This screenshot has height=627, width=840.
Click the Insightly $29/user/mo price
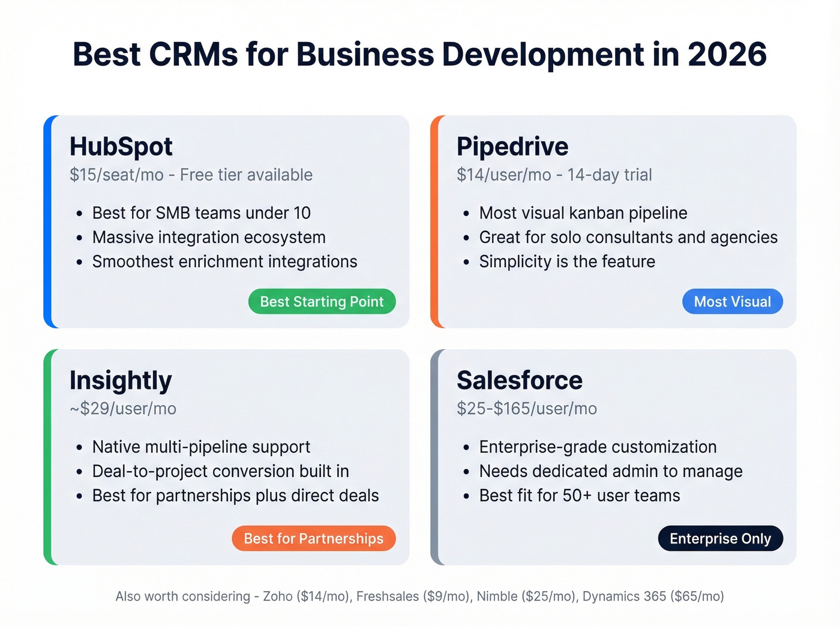pos(122,409)
